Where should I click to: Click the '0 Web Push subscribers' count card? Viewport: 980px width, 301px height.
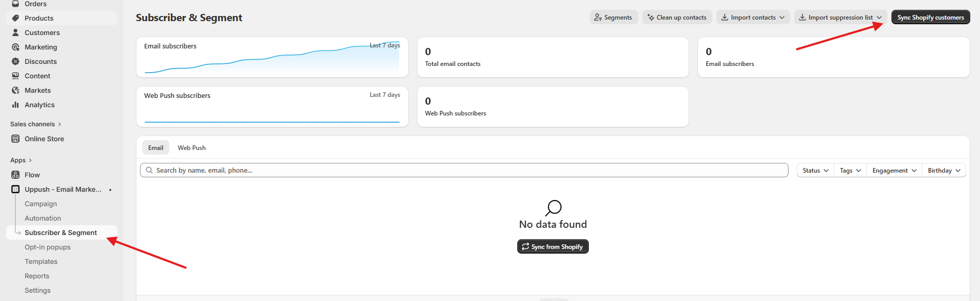(553, 107)
